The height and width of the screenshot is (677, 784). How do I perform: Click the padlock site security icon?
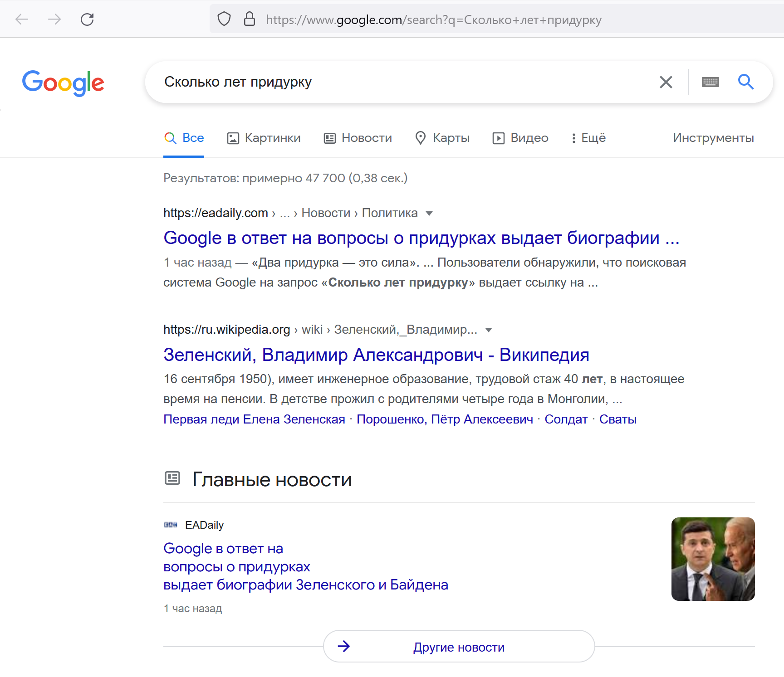click(250, 19)
